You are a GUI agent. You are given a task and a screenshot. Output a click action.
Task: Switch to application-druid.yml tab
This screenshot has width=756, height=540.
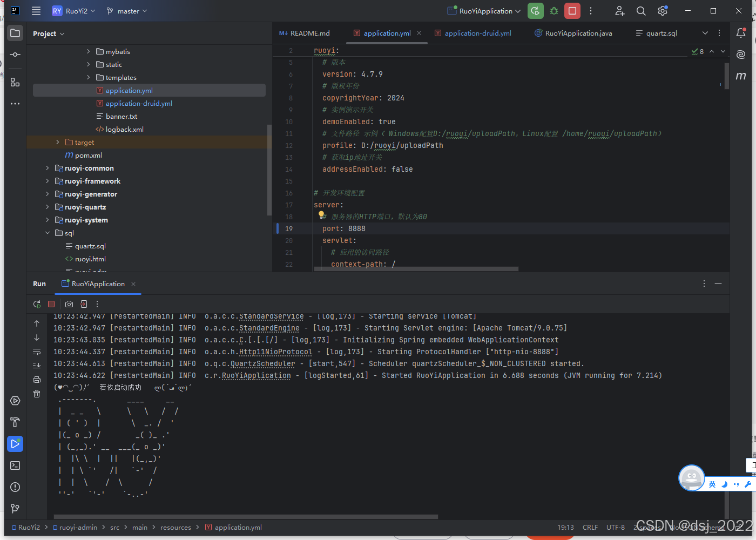(473, 33)
